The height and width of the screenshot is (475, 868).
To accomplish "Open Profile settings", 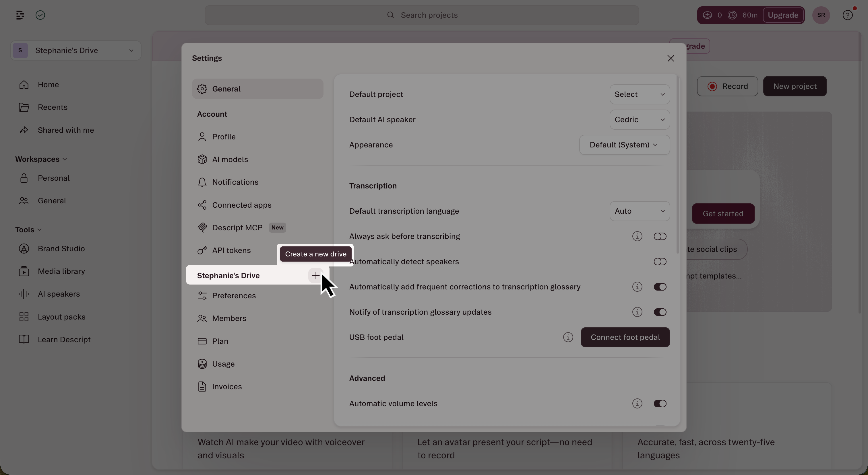I will coord(257,137).
